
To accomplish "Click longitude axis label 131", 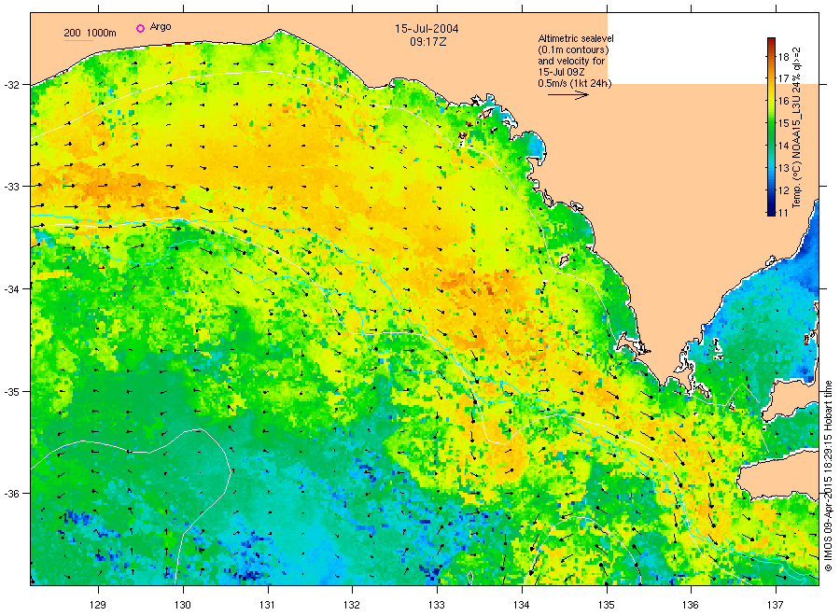I will pyautogui.click(x=267, y=606).
